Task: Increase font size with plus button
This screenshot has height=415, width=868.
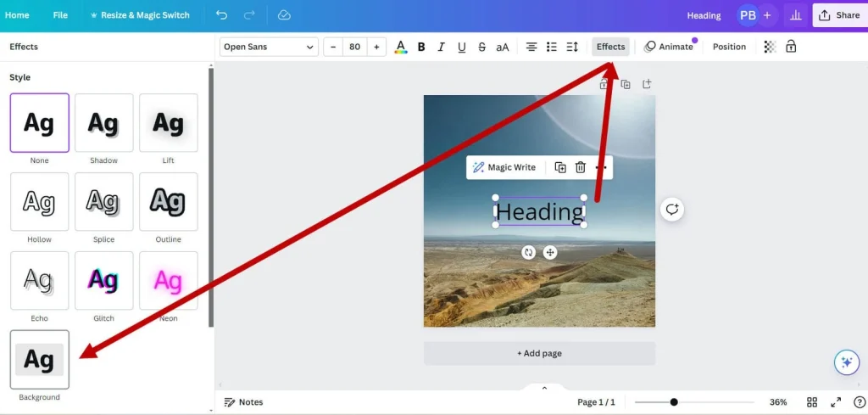Action: click(x=376, y=47)
